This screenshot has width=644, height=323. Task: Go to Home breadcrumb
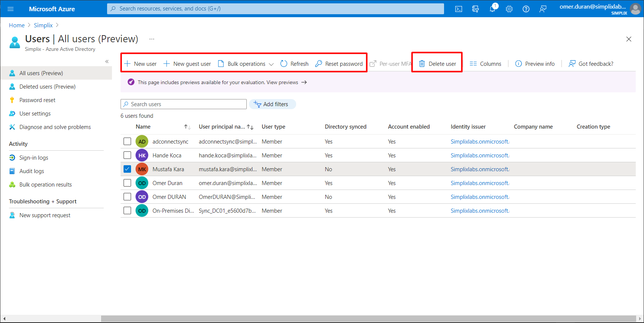point(17,25)
